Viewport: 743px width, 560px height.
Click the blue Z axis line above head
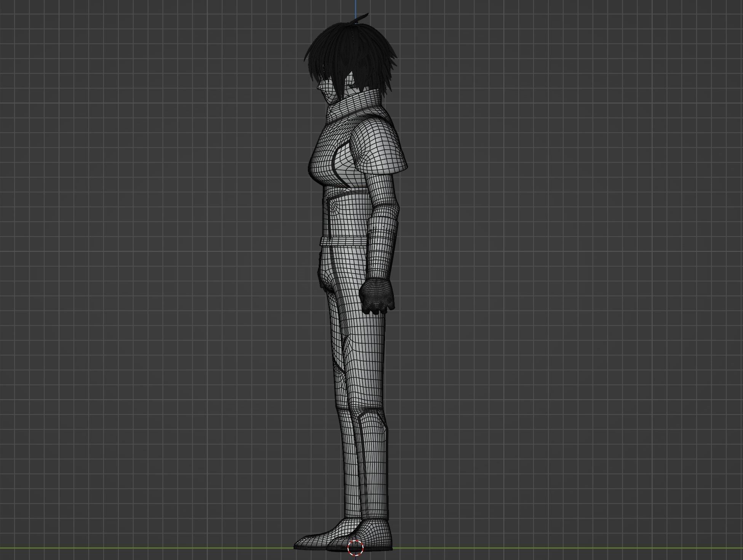(x=356, y=8)
